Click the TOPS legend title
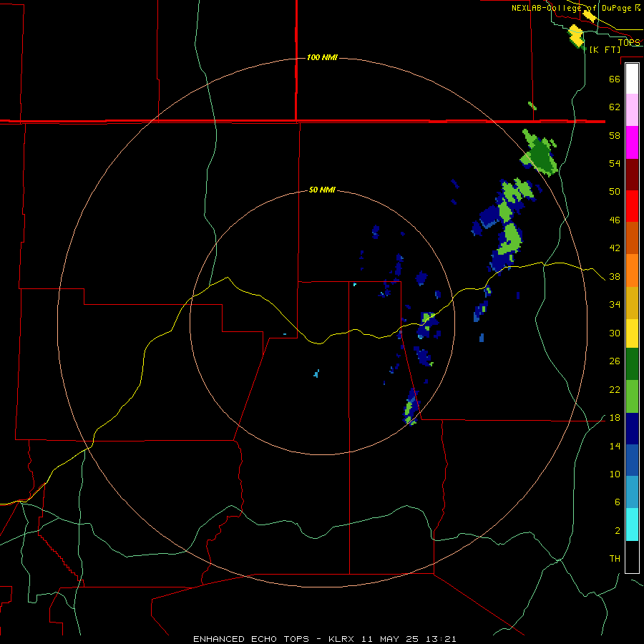The image size is (644, 644). (629, 42)
